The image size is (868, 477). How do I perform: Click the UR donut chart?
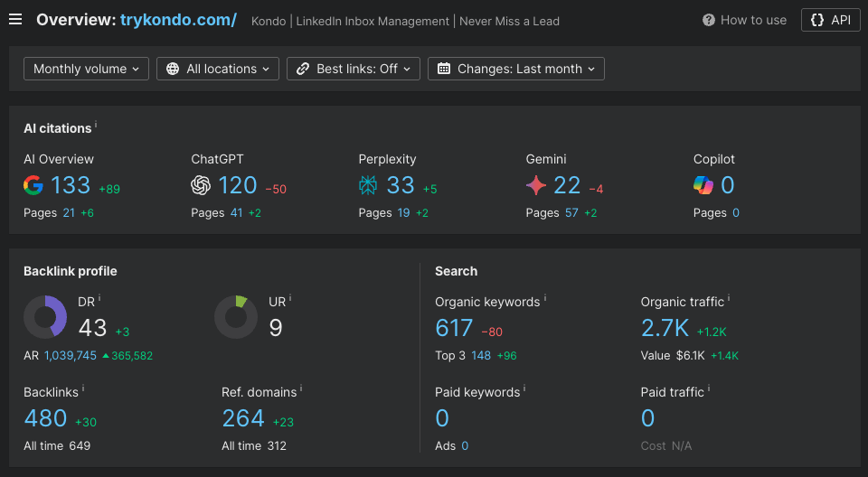(x=236, y=317)
